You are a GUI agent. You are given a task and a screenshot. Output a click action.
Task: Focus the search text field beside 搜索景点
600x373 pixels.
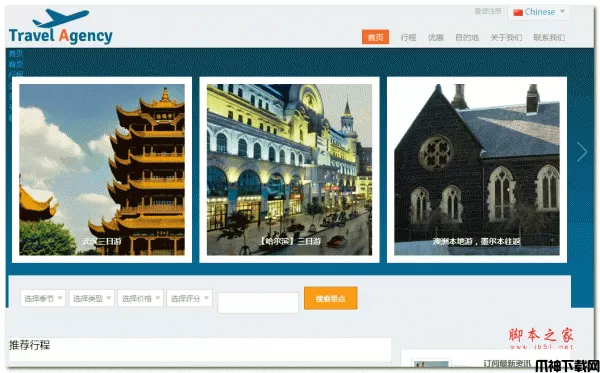pyautogui.click(x=258, y=303)
